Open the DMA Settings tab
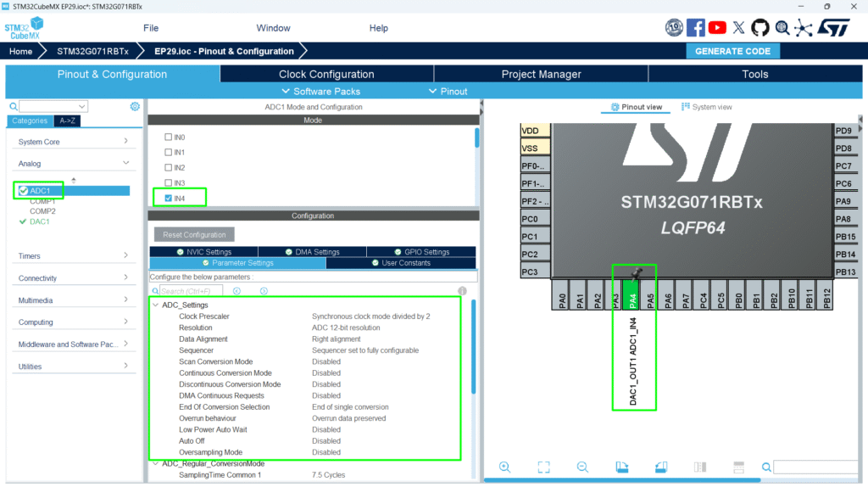868x487 pixels. [311, 252]
